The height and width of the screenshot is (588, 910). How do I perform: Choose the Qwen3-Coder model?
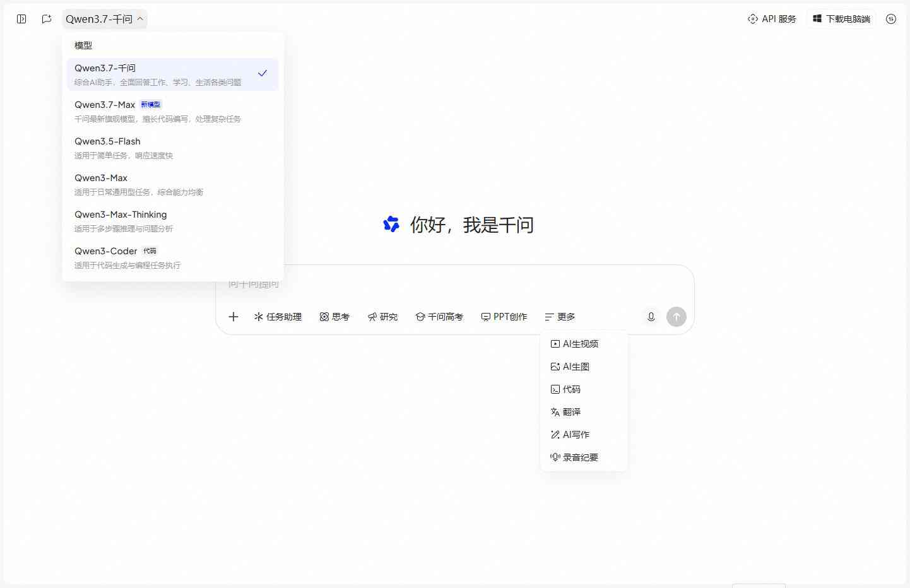[173, 257]
